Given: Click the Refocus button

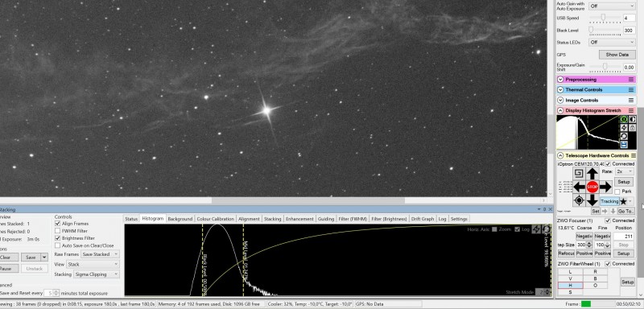Looking at the screenshot, I should [566, 253].
